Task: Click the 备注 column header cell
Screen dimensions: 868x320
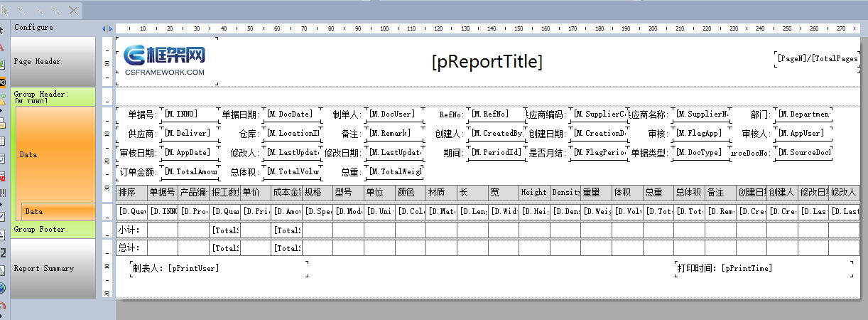Action: pos(721,192)
